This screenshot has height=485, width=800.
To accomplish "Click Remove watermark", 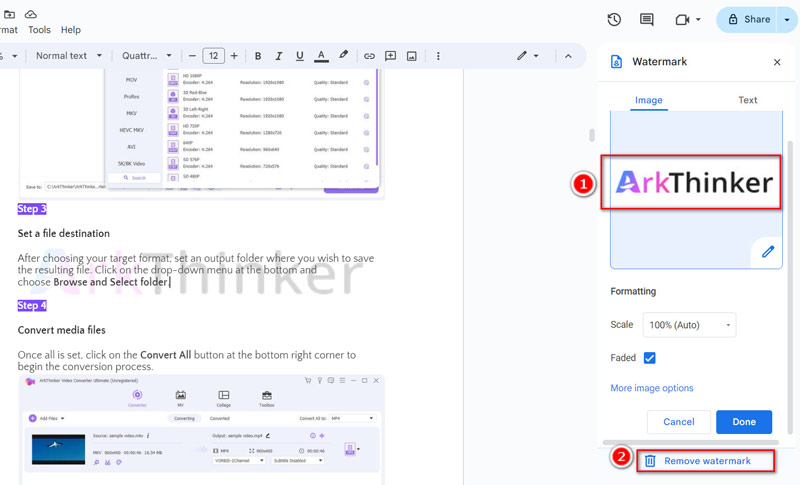I will (707, 461).
